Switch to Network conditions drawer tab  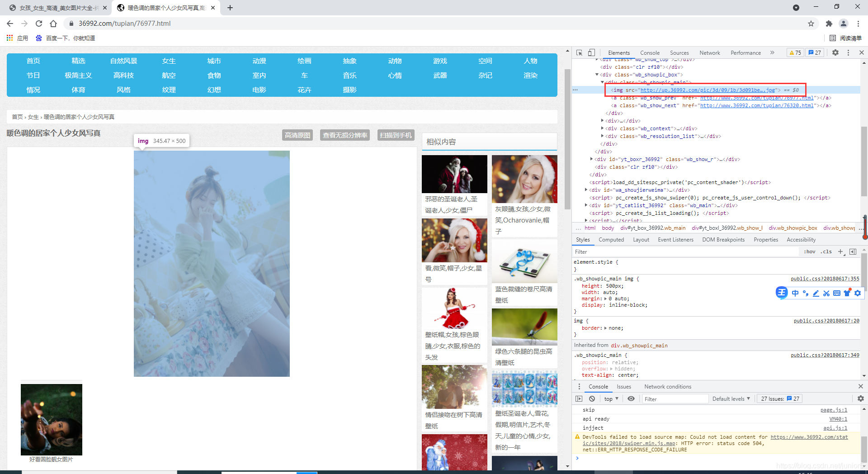point(668,387)
